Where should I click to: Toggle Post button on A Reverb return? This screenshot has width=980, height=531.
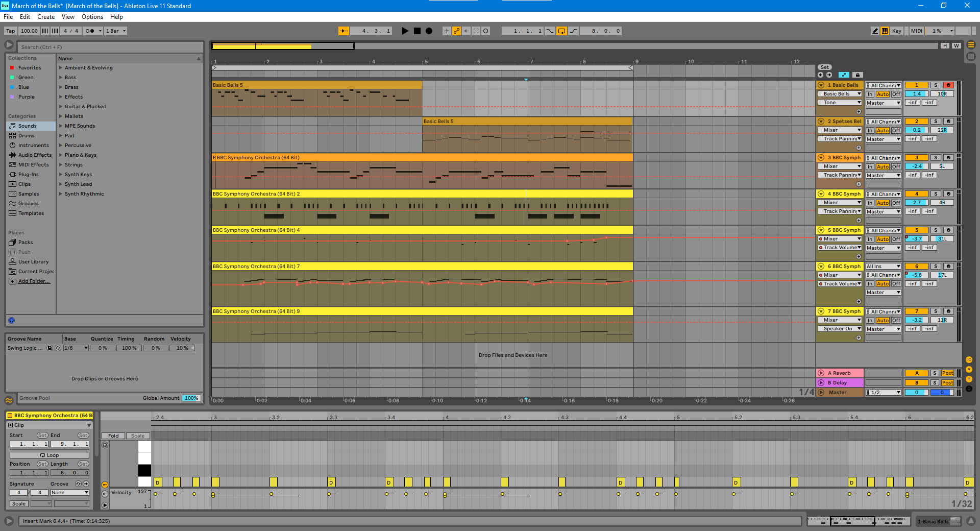948,373
